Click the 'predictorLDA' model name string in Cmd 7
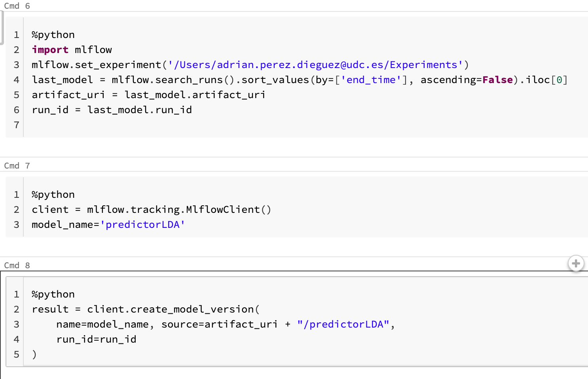Screen dimensions: 588x379 [x=143, y=225]
